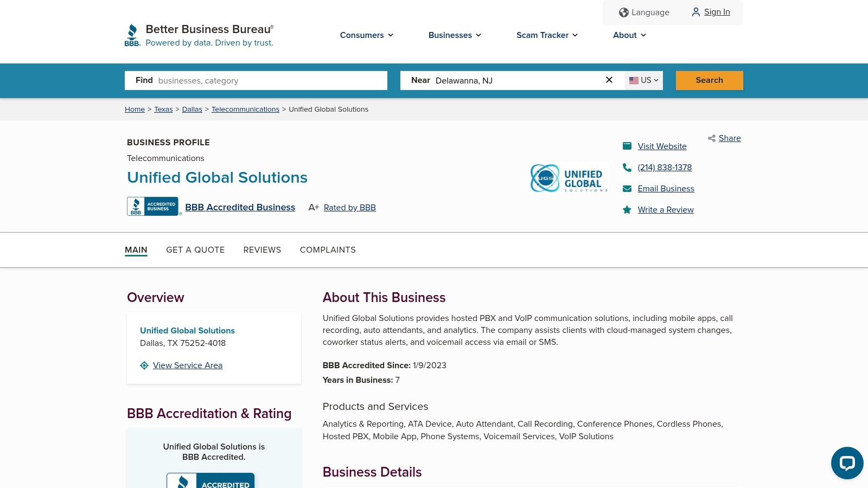Click the clear X in the Near field
868x488 pixels.
click(x=609, y=80)
